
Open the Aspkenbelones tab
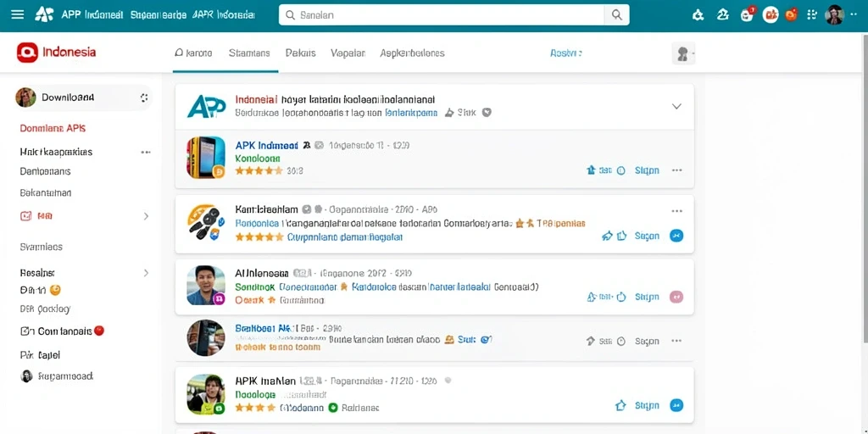[413, 53]
